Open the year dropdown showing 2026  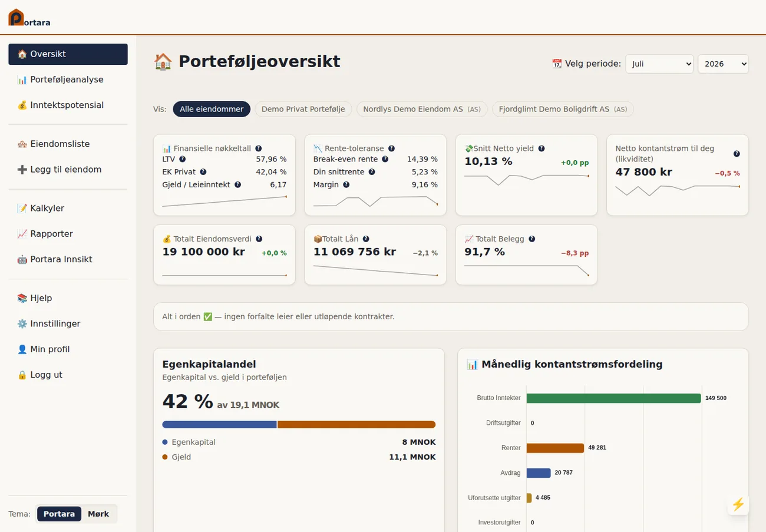723,64
